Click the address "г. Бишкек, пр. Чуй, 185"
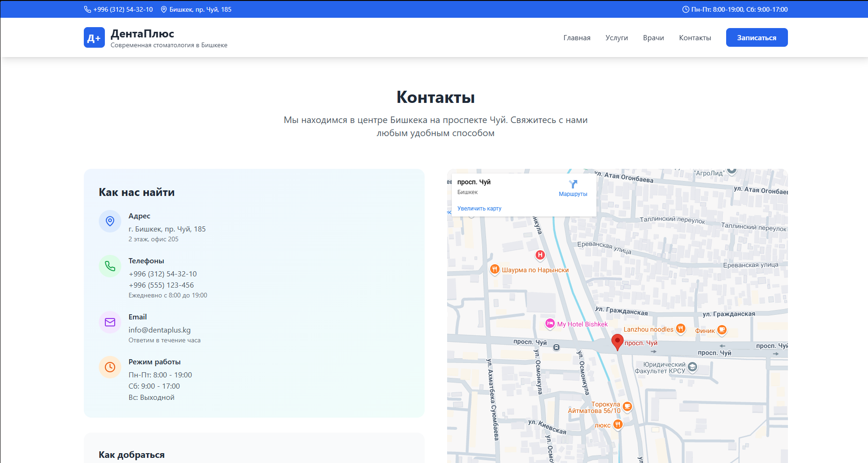Viewport: 868px width, 463px height. click(x=167, y=229)
